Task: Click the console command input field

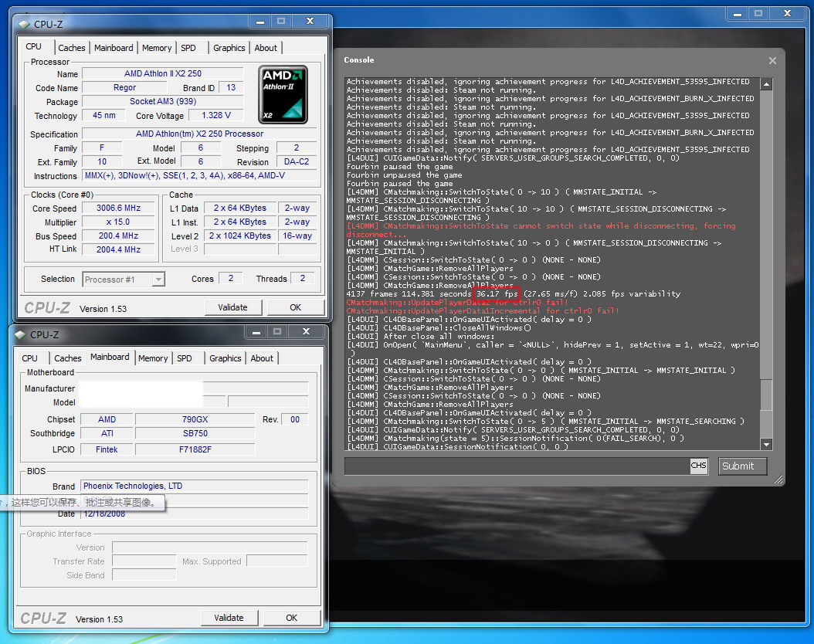Action: pos(517,466)
